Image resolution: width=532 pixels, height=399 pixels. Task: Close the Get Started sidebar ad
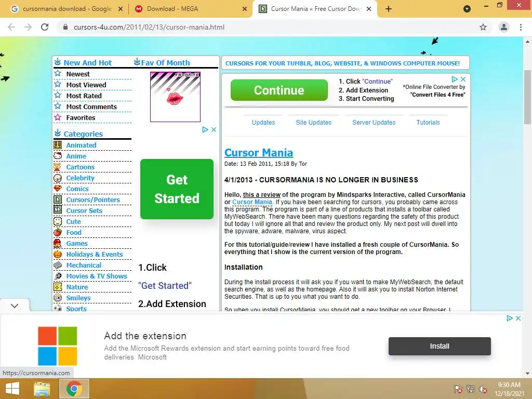point(214,129)
